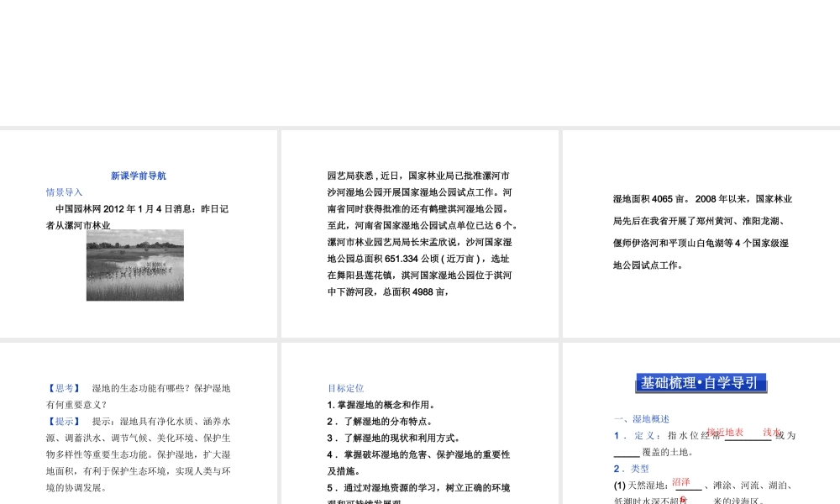The height and width of the screenshot is (504, 840).
Task: Select the red answer 沼泽
Action: 680,482
